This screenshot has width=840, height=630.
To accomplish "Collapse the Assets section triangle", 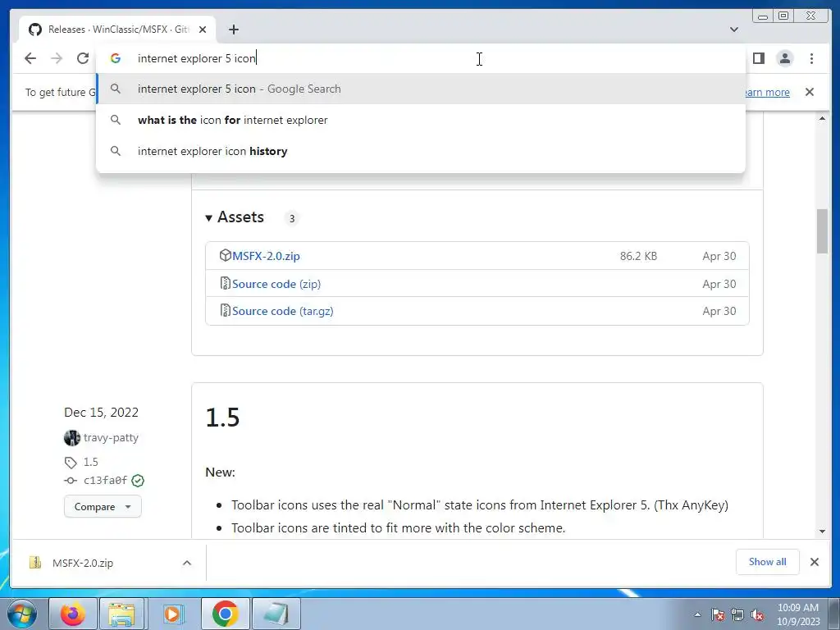I will click(x=209, y=218).
